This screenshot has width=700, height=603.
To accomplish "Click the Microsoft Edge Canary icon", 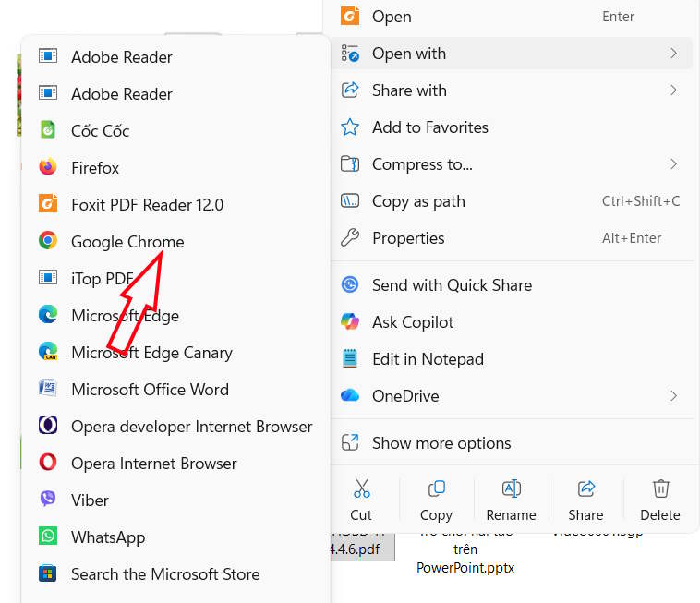I will pyautogui.click(x=48, y=351).
